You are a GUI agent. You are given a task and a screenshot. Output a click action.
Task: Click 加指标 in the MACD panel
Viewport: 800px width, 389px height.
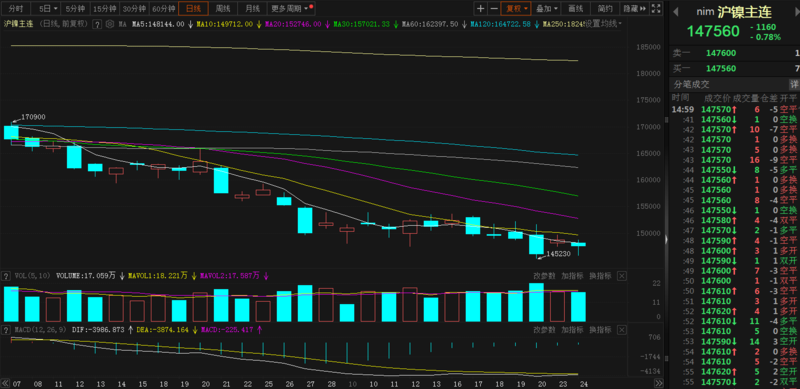coord(572,330)
